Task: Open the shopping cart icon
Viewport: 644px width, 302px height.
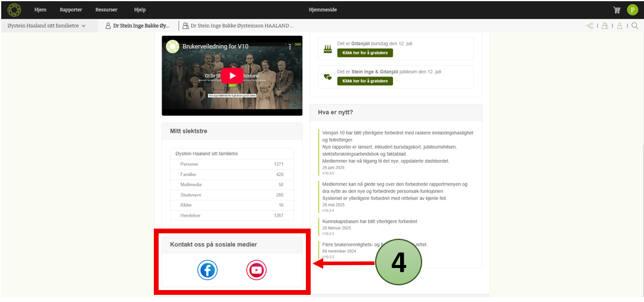Action: click(x=617, y=10)
